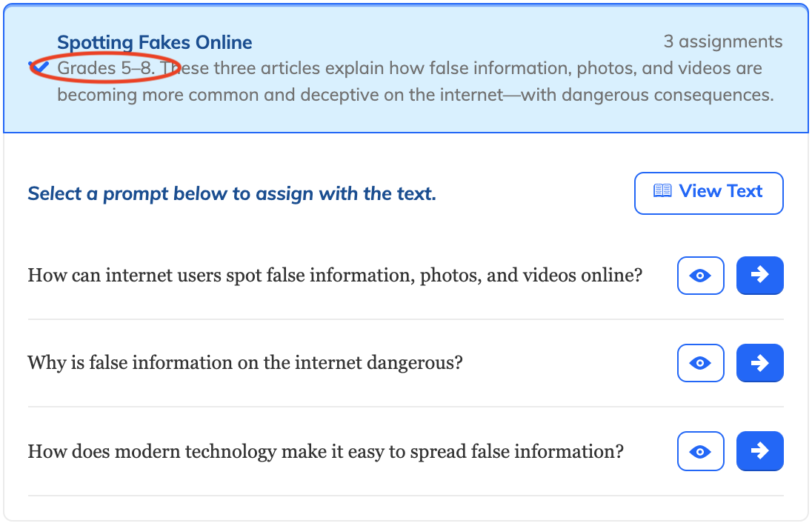This screenshot has height=526, width=812.
Task: Click the word 'Text' in View Text button
Action: click(x=745, y=191)
